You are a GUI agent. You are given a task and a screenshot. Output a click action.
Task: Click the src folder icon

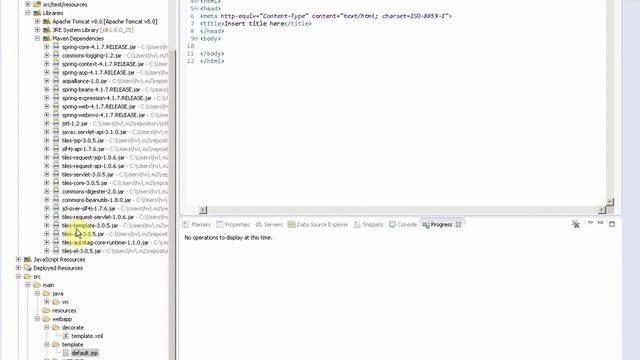pos(28,277)
